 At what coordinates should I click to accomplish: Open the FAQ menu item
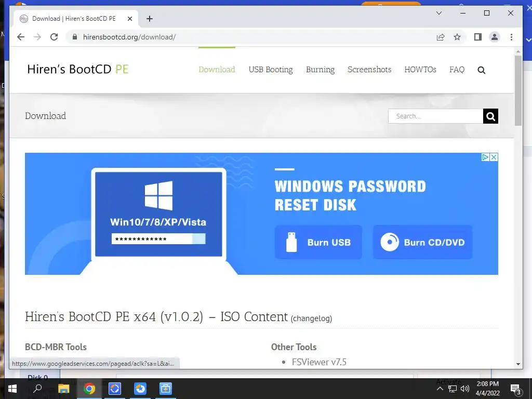457,70
